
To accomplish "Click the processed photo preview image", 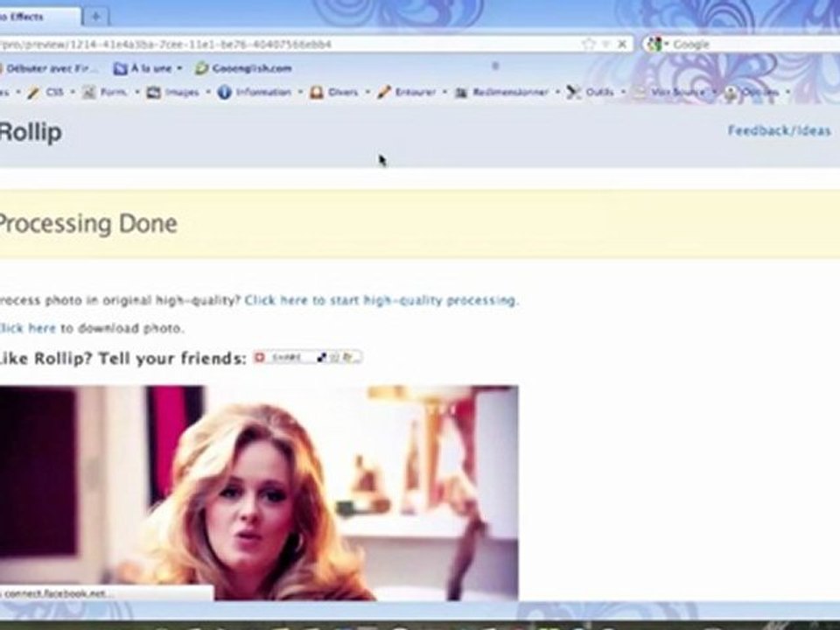I will click(259, 493).
